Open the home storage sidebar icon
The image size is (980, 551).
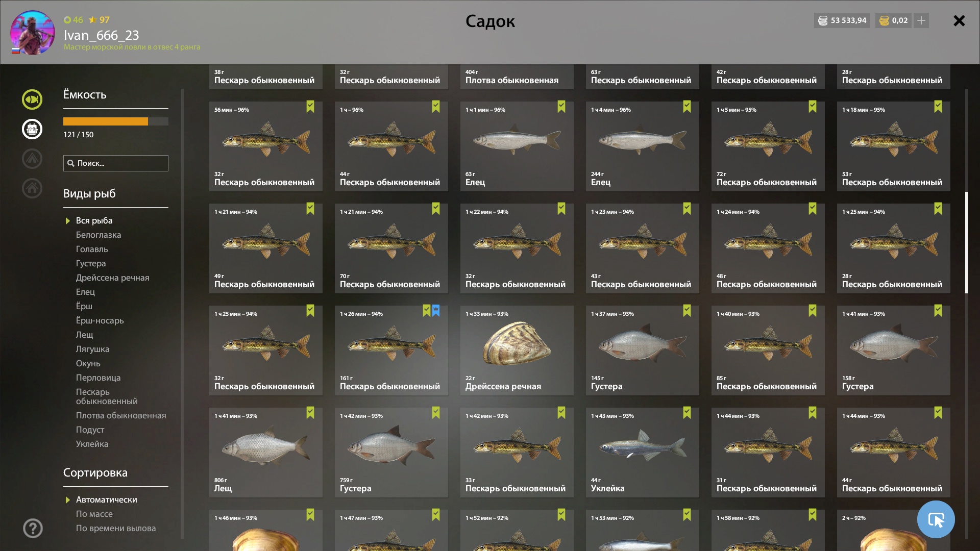tap(32, 188)
